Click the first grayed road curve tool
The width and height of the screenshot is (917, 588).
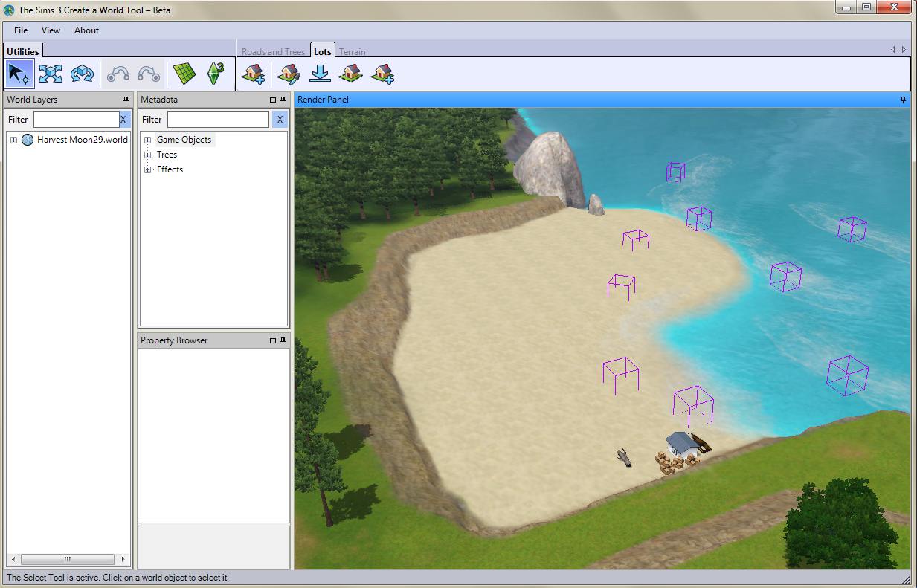(x=118, y=74)
